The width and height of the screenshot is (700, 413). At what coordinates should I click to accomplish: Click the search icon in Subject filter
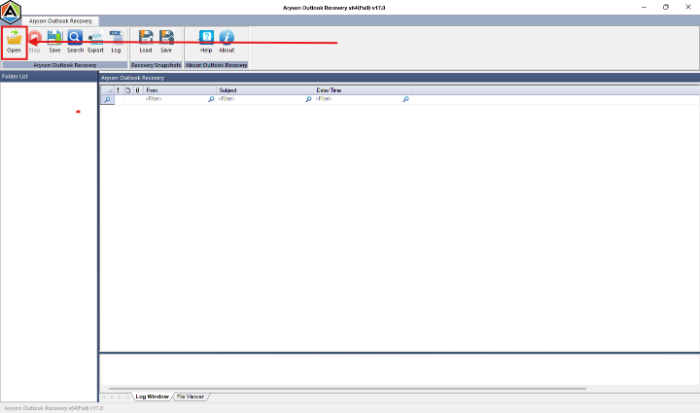coord(308,99)
